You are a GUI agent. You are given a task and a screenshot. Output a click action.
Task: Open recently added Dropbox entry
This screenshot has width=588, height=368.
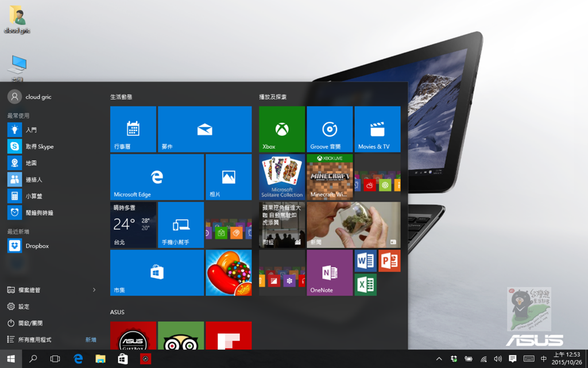52,246
